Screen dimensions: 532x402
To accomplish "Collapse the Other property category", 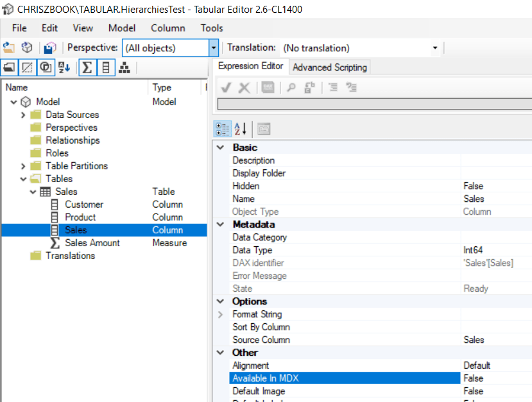I will click(221, 353).
